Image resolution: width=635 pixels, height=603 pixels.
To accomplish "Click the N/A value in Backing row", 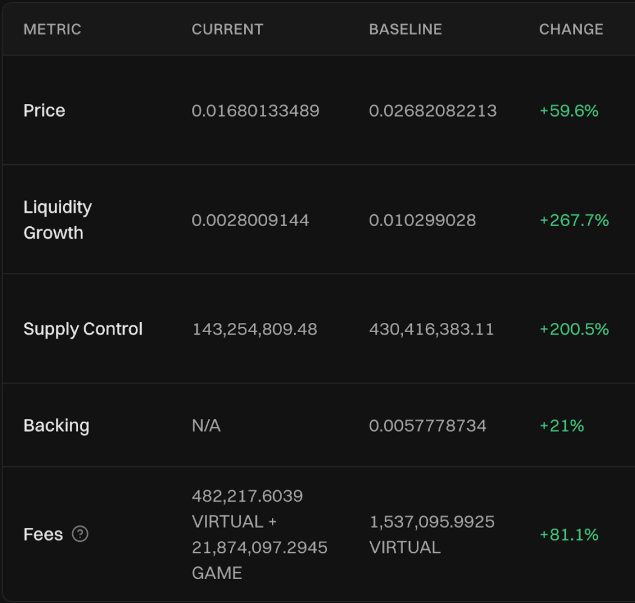I will pyautogui.click(x=206, y=425).
